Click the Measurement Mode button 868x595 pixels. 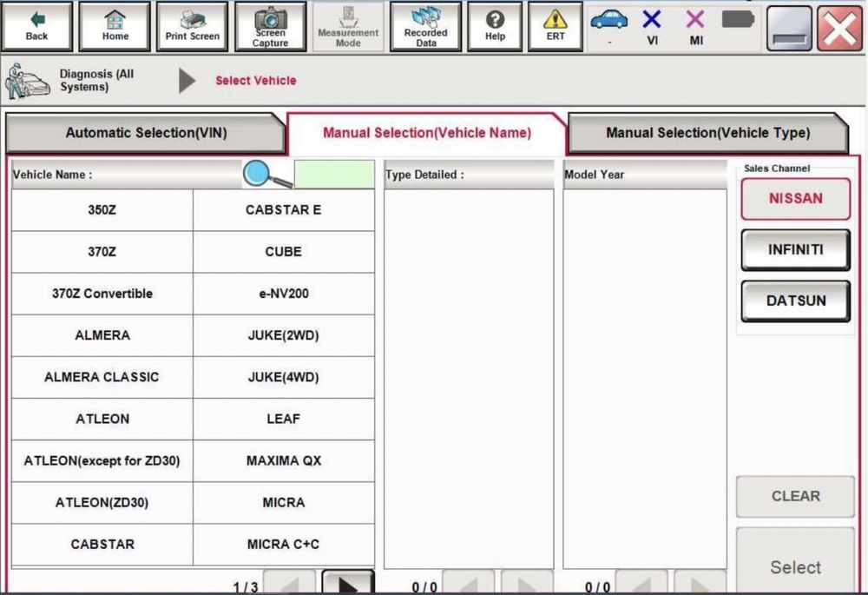click(x=348, y=27)
